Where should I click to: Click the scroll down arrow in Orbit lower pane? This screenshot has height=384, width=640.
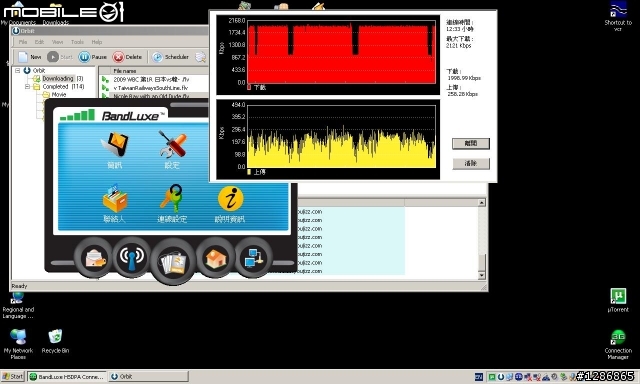482,275
